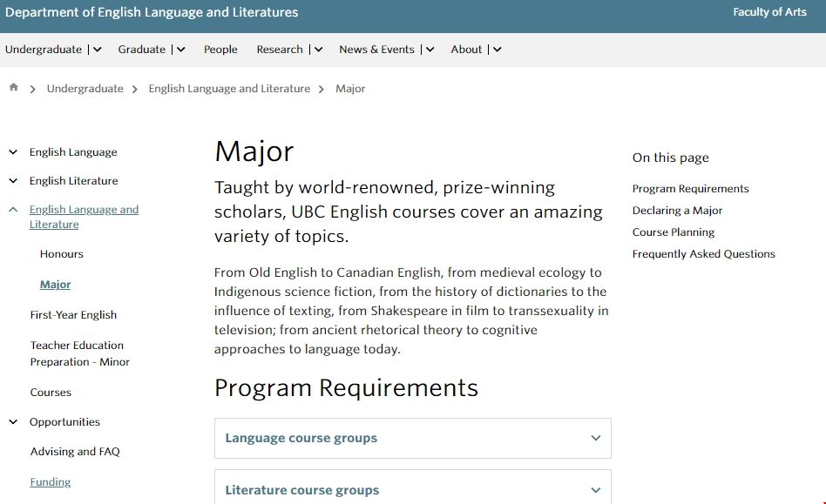Click Frequently Asked Questions on this page
Image resolution: width=826 pixels, height=504 pixels.
703,253
